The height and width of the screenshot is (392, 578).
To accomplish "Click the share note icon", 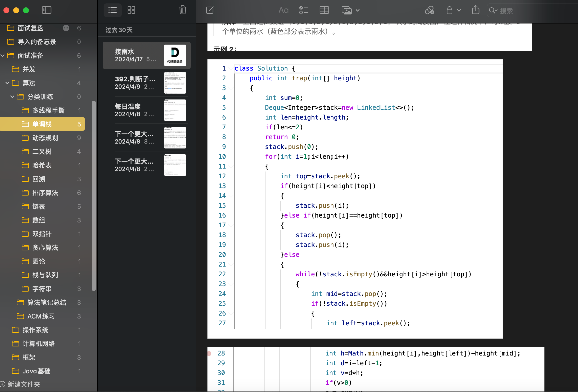I will (x=476, y=10).
